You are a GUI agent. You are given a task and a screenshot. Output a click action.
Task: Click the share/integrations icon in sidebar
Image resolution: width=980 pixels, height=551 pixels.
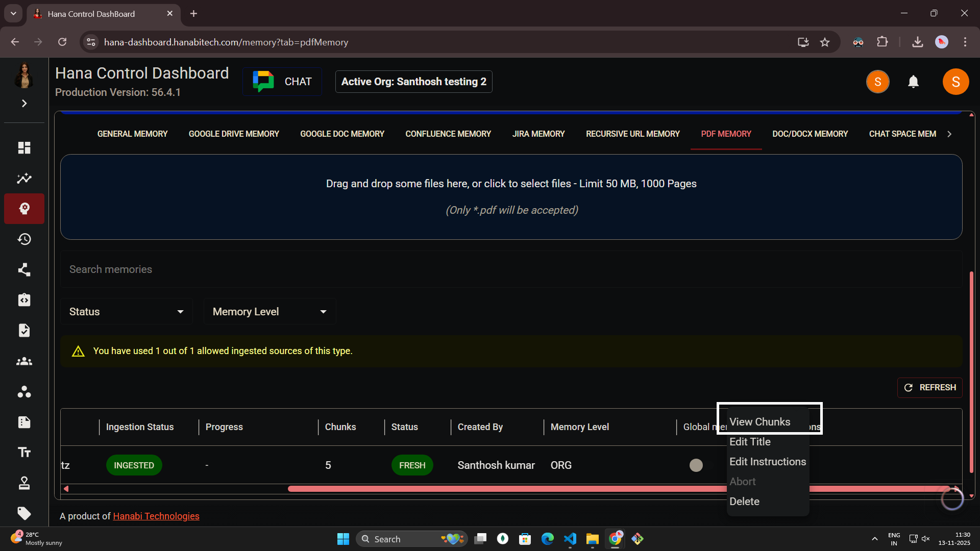tap(24, 269)
